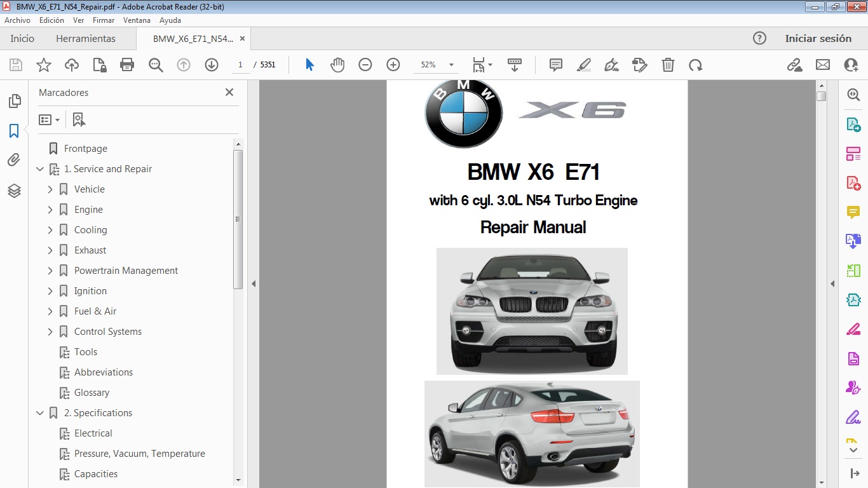This screenshot has width=868, height=488.
Task: Open the Ventana menu
Action: click(x=137, y=20)
